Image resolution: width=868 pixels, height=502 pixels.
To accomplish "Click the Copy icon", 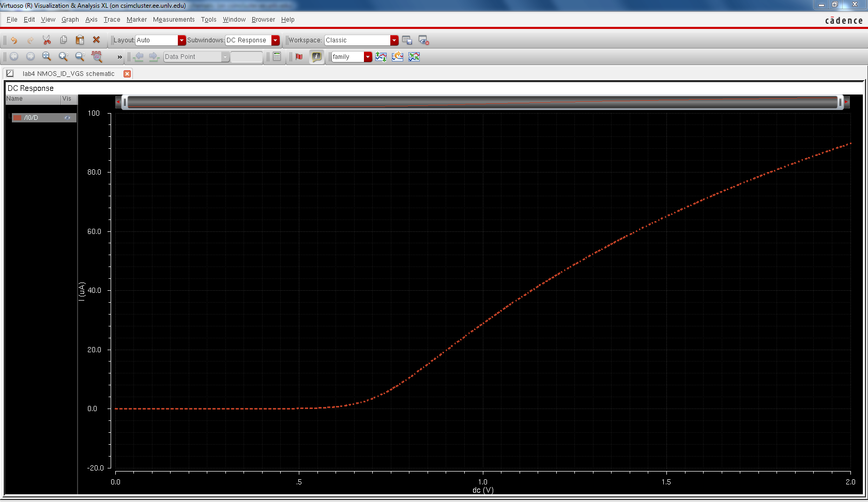I will 64,40.
